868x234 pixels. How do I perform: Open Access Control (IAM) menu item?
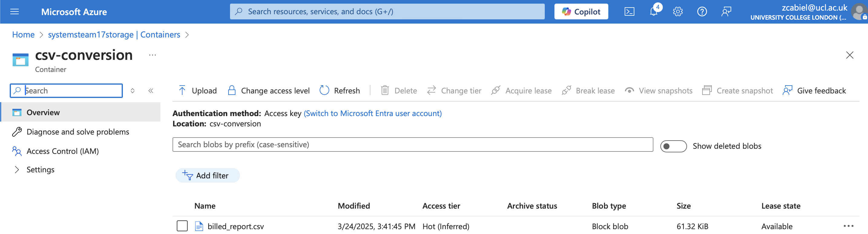pos(62,151)
